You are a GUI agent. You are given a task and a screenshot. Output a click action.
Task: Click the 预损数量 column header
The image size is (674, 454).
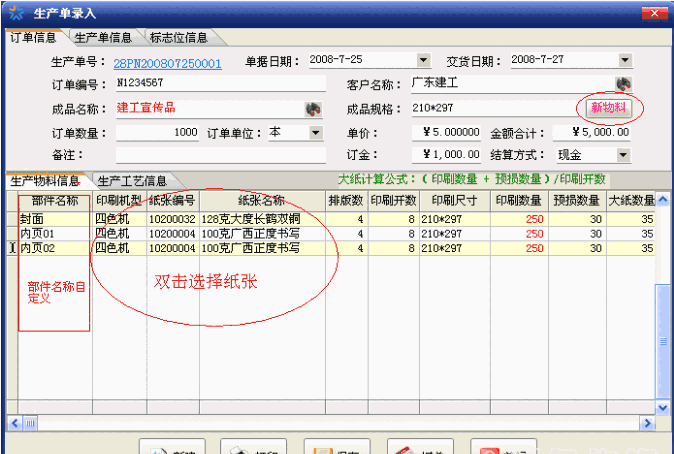[x=577, y=200]
